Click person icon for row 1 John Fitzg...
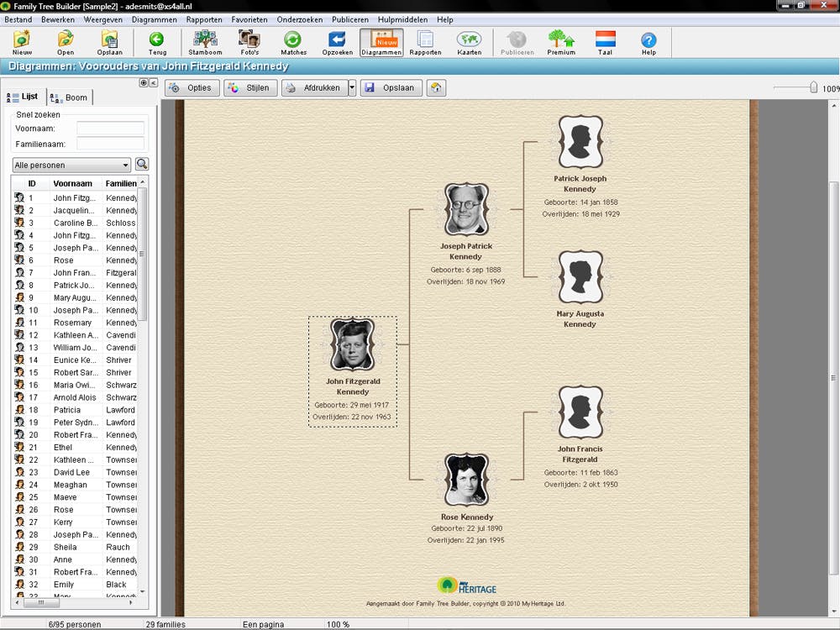 coord(19,197)
